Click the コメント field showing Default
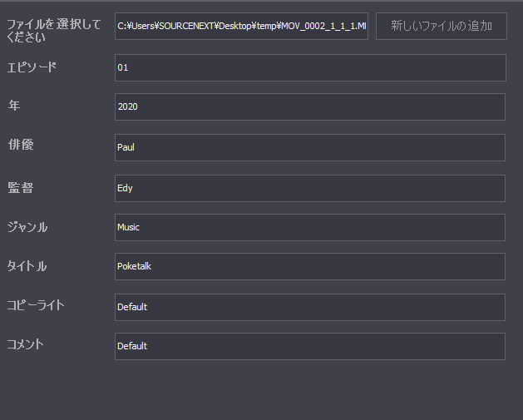Viewport: 523px width, 420px height. pos(309,346)
